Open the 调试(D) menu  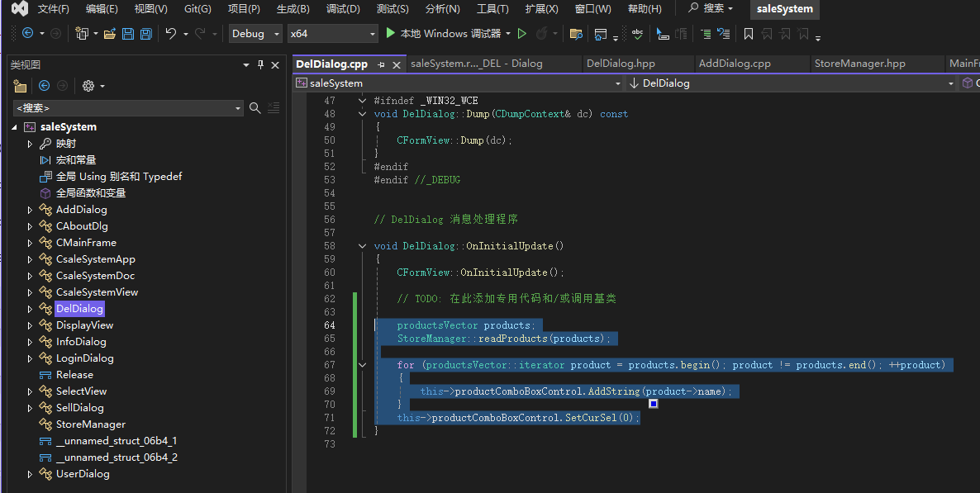342,9
